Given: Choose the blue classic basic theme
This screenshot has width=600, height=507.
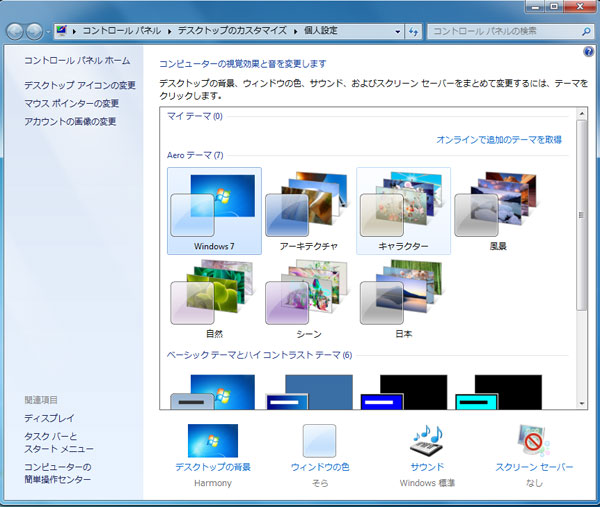Looking at the screenshot, I should (309, 392).
